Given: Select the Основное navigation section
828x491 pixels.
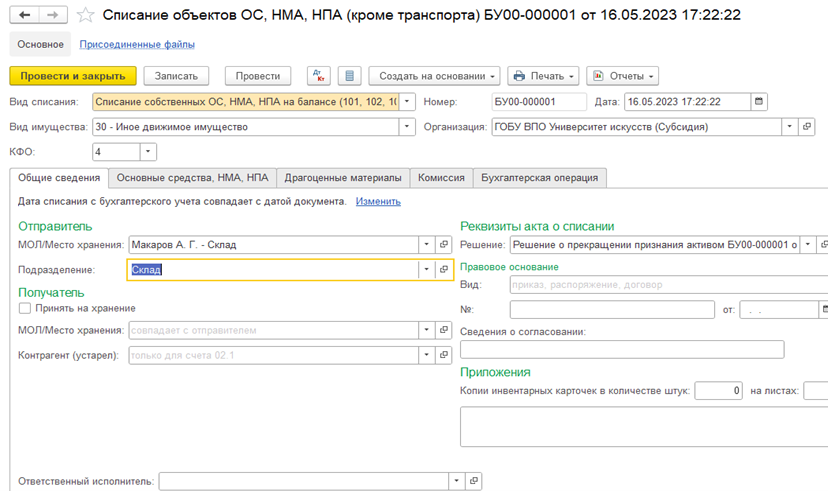Looking at the screenshot, I should [40, 44].
